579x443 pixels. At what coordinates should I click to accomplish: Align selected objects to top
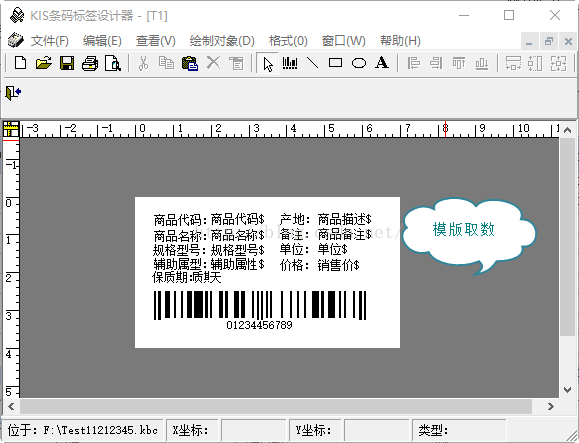click(459, 63)
